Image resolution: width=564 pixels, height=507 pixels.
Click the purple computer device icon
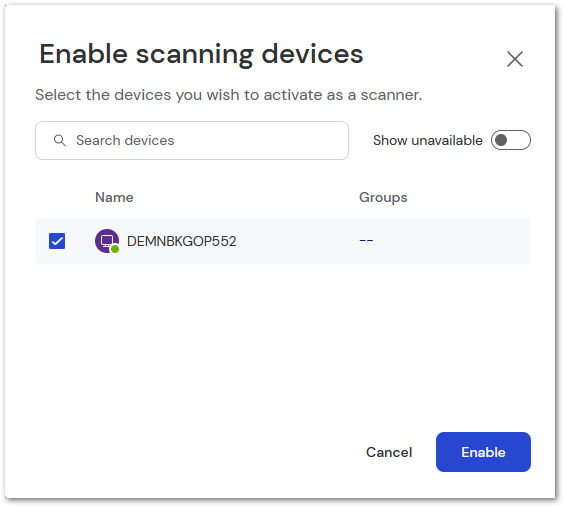coord(106,241)
